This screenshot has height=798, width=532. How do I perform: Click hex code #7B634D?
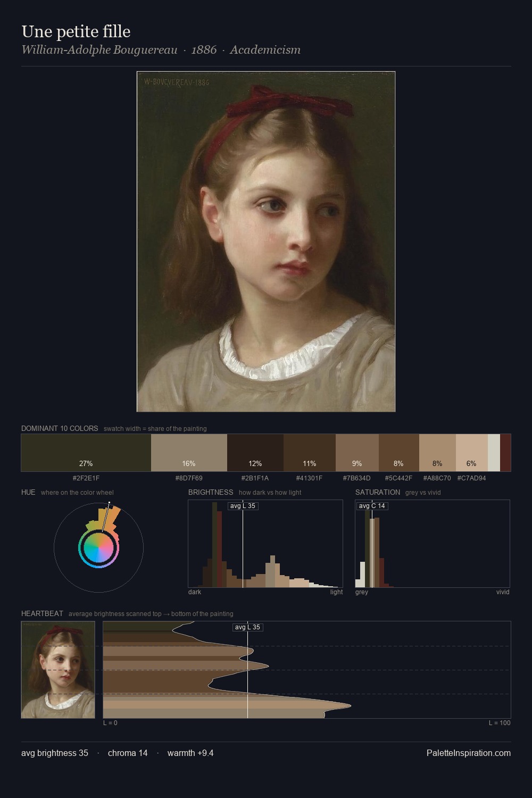[357, 478]
